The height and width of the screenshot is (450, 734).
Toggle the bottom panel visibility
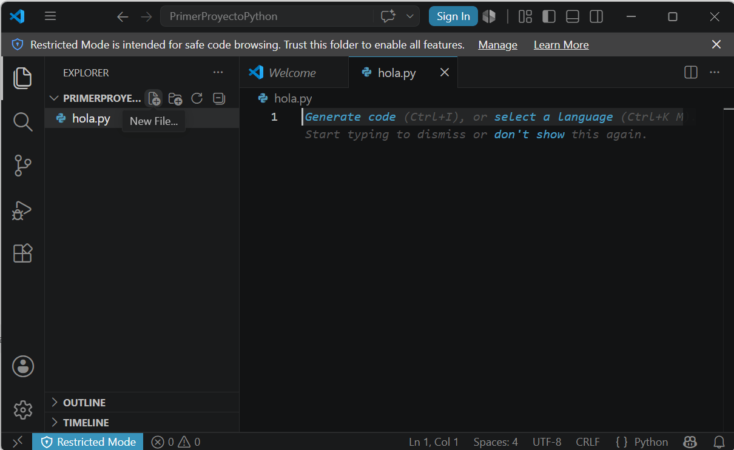click(x=572, y=16)
